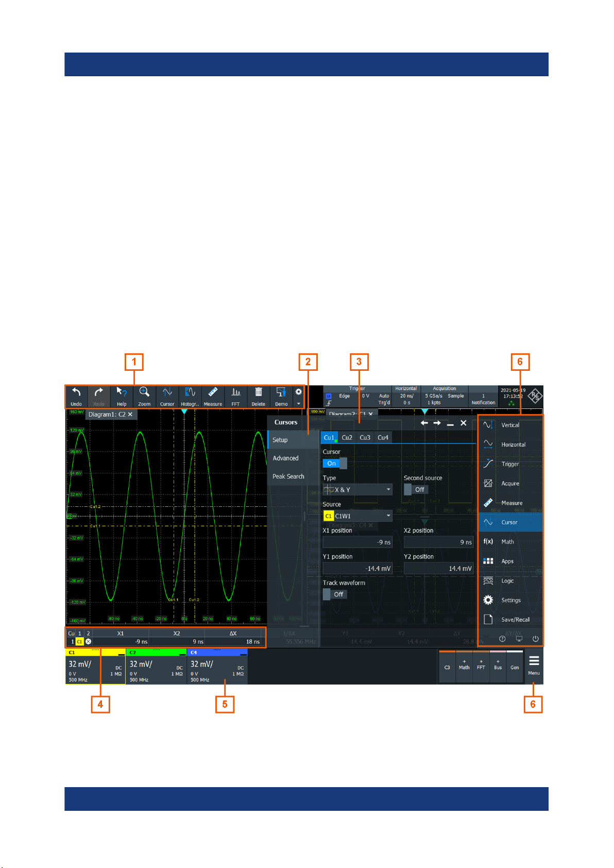Click the Menu hamburger icon
614x868 pixels.
(x=534, y=666)
